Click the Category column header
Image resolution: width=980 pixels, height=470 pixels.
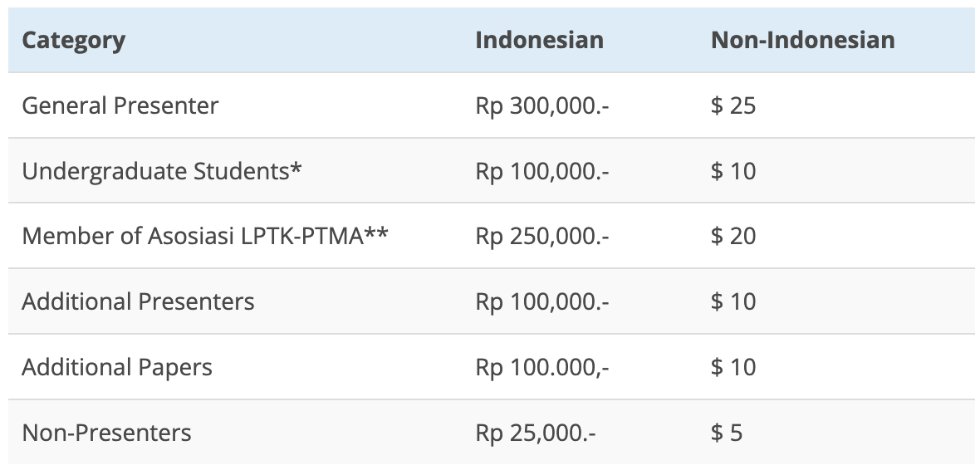click(x=73, y=41)
